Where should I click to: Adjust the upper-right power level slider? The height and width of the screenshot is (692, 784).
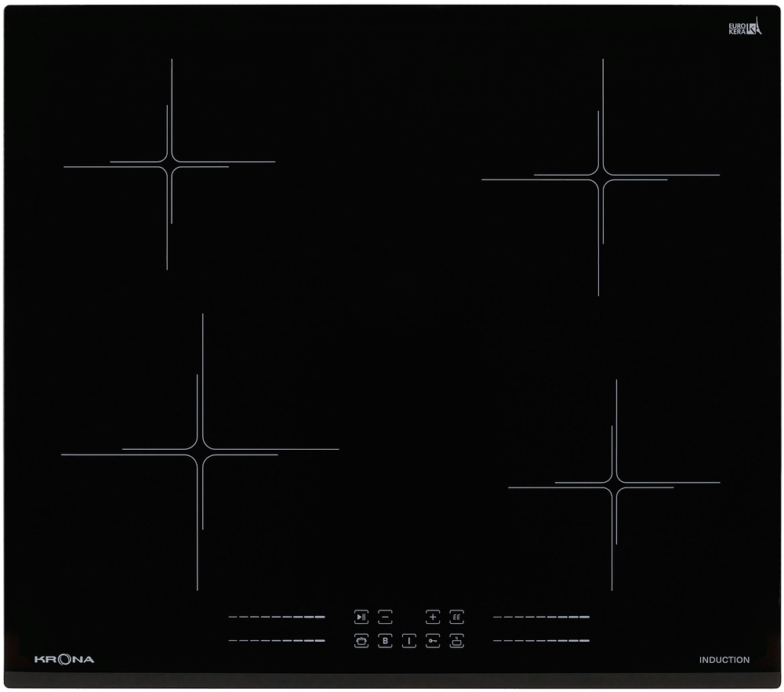tap(541, 617)
